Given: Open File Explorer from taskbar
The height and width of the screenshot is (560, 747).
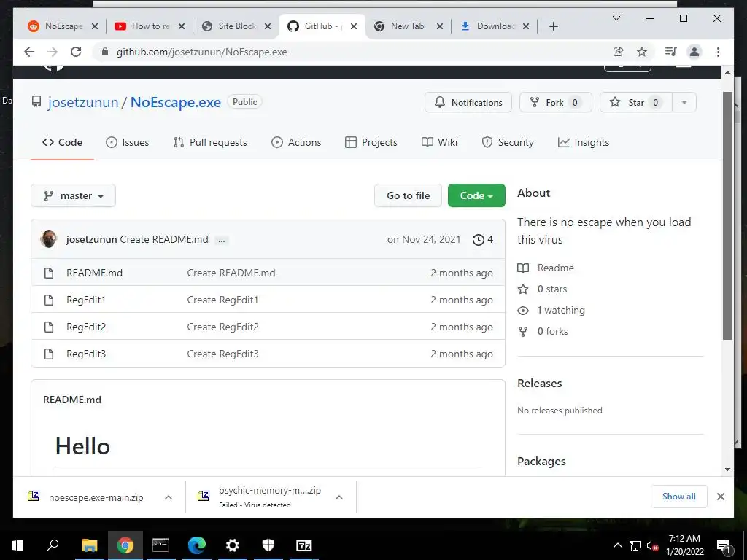Looking at the screenshot, I should tap(89, 545).
